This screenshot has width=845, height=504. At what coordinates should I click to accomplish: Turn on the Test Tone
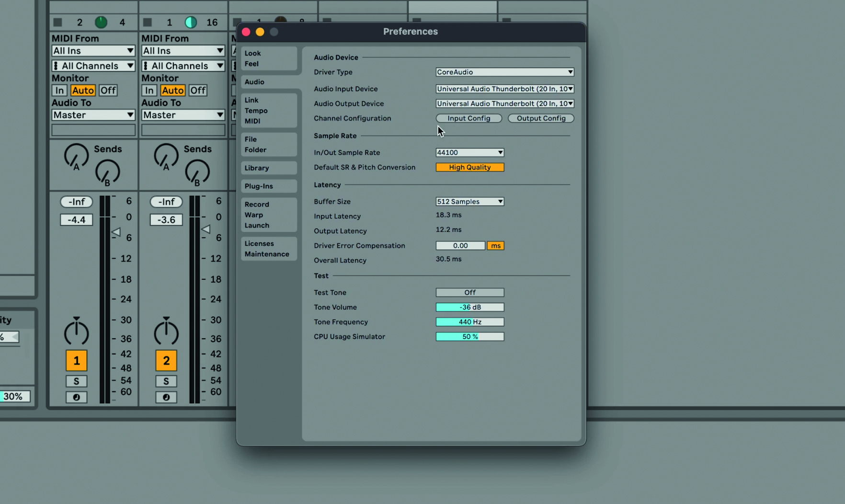coord(470,292)
